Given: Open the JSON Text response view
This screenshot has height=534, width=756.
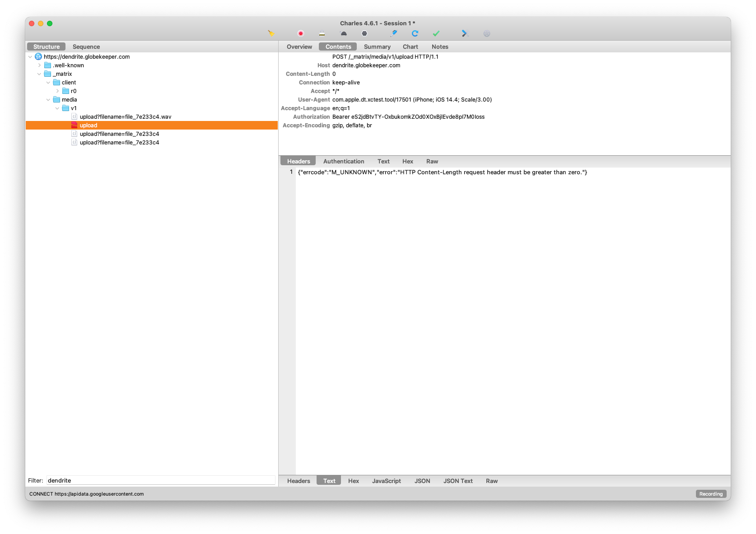Looking at the screenshot, I should click(x=458, y=481).
